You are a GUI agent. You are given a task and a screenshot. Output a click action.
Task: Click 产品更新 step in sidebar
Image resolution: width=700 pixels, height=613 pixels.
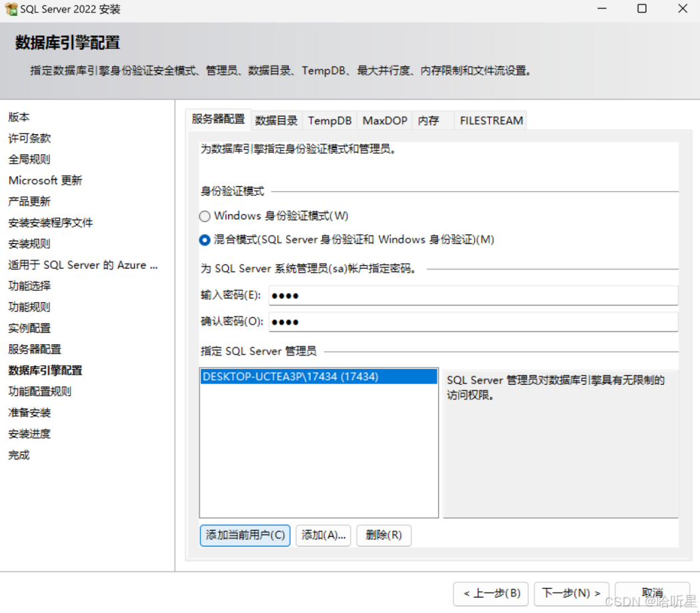29,201
